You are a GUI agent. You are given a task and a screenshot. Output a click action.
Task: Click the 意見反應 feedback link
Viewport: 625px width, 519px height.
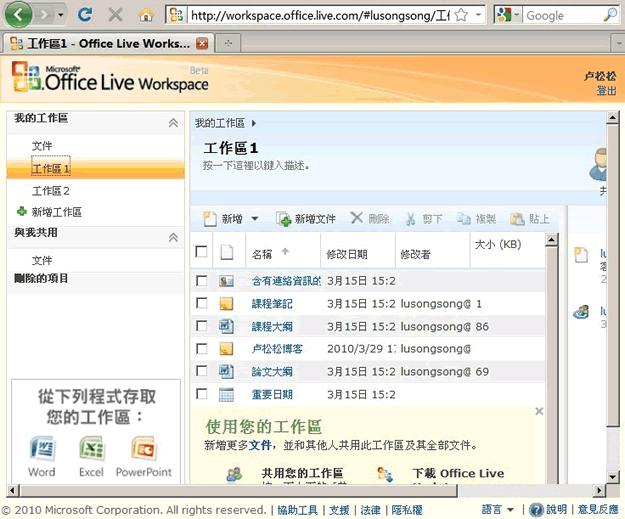coord(598,509)
